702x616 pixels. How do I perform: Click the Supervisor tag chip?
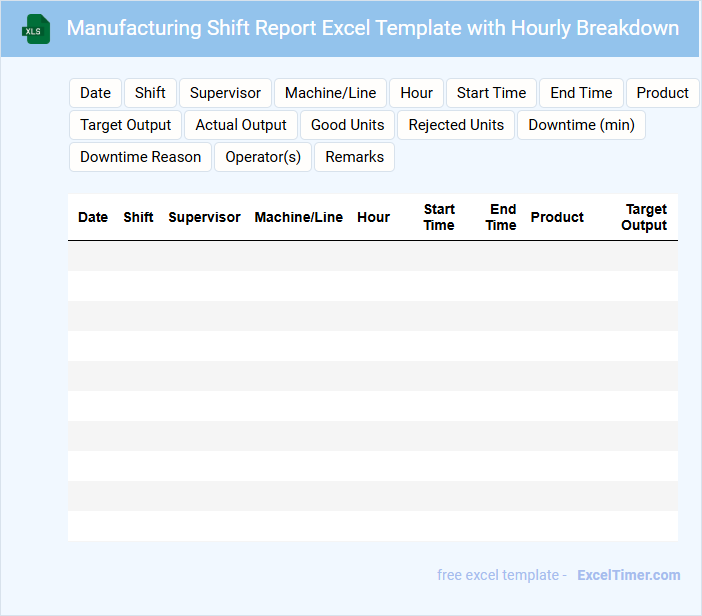point(225,93)
